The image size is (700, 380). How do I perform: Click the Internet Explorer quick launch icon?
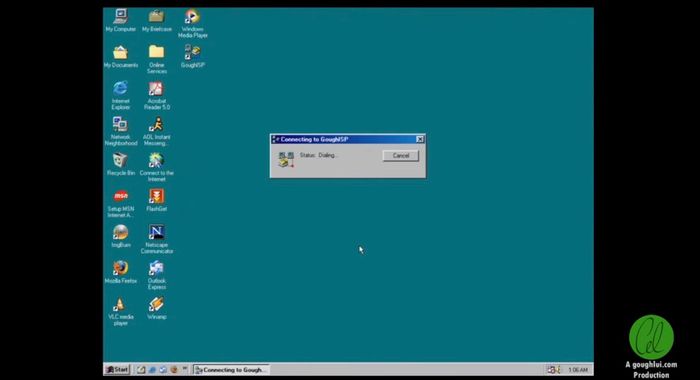coord(152,370)
